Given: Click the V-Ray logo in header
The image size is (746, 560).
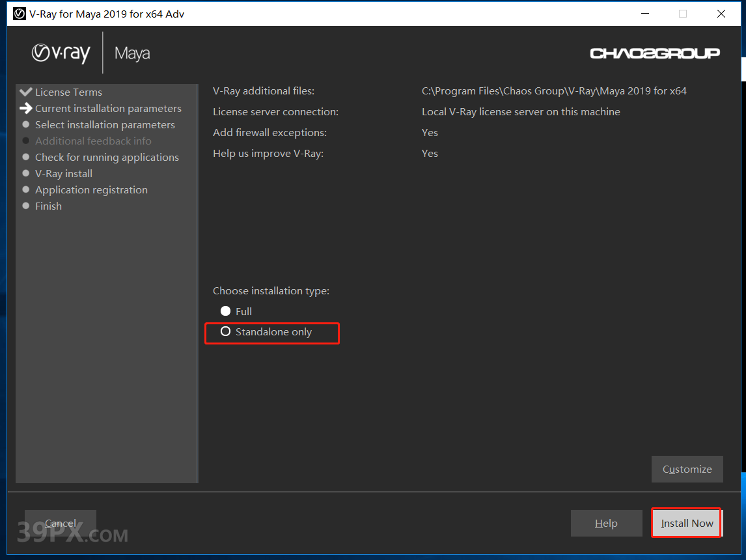Looking at the screenshot, I should 61,53.
